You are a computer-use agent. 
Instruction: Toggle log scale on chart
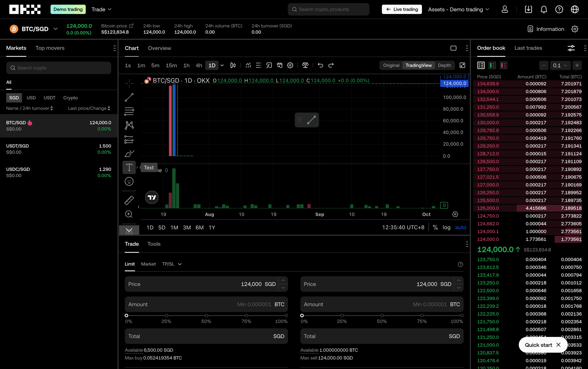[447, 228]
